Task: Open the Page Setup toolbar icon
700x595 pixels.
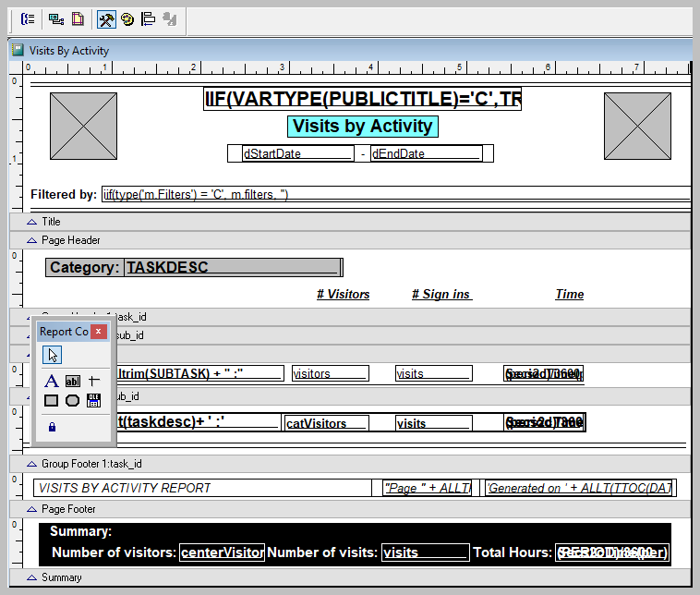Action: click(78, 18)
